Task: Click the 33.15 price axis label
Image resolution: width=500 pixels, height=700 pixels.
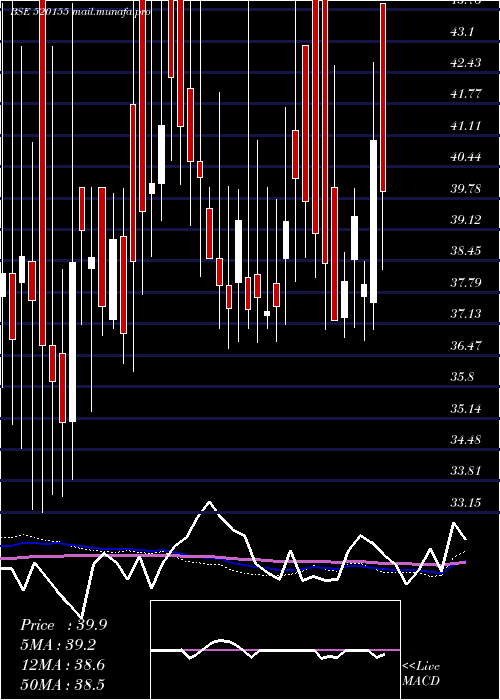Action: point(466,503)
